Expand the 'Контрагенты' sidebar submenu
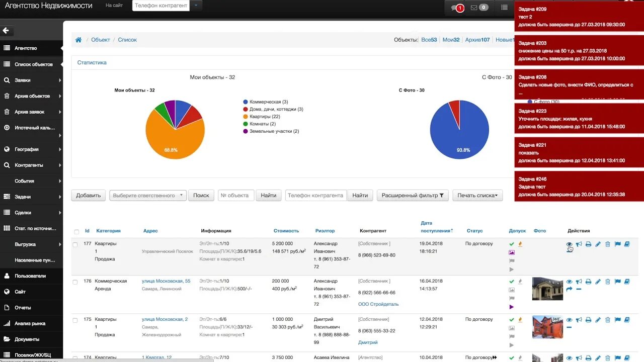Viewport: 644px width, 362px height. [x=59, y=165]
